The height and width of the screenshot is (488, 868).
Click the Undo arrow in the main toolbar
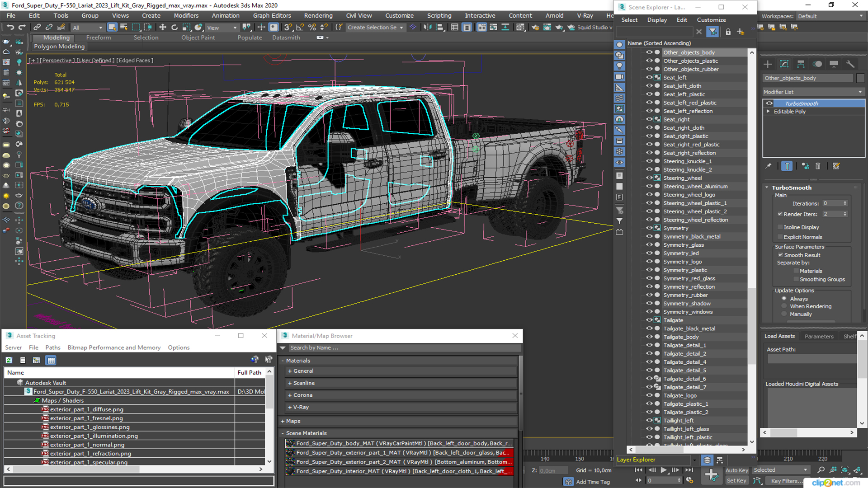click(x=10, y=28)
